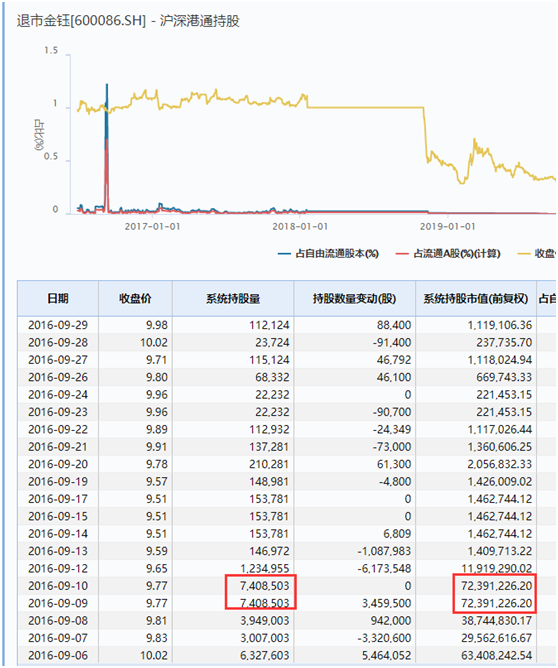Screen dimensions: 558x668
Task: Click change value -1,087,983
Action: (385, 551)
